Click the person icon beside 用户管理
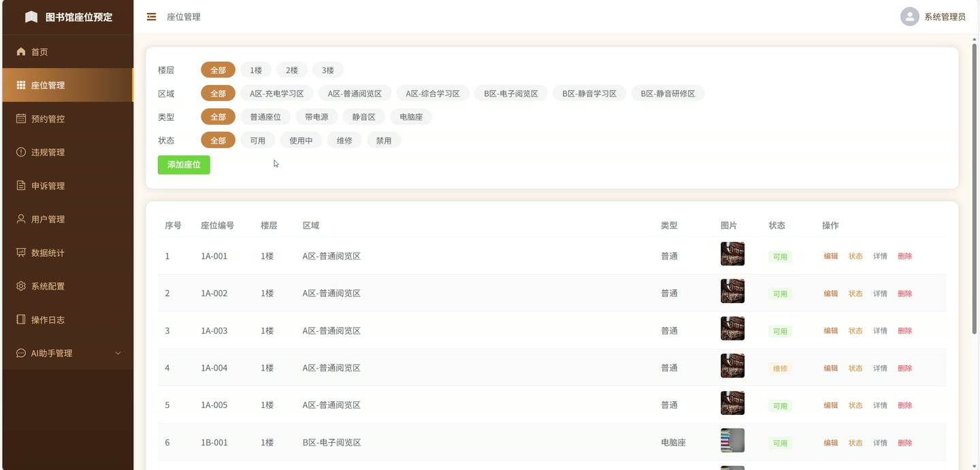980x470 pixels. click(x=21, y=219)
